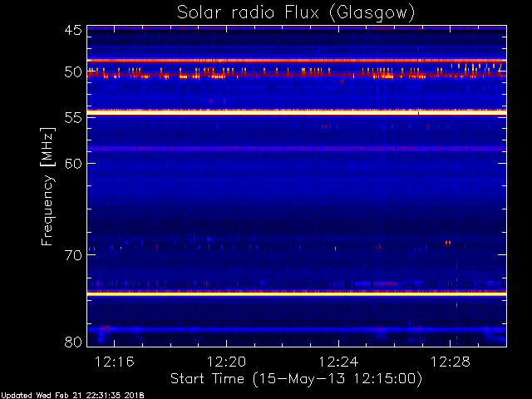532x399 pixels.
Task: Click the 'Updated Wed Feb 21 22:31:35 2018' footer text
Action: click(x=72, y=396)
